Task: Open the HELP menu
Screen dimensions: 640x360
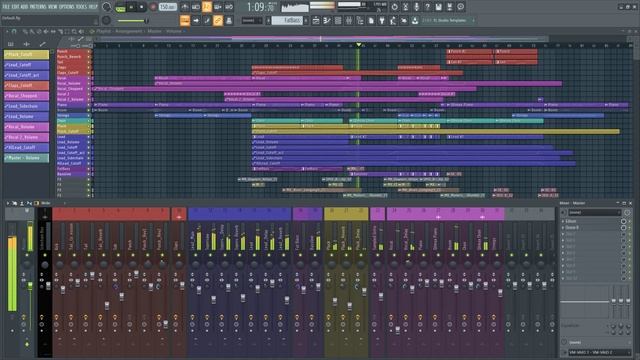Action: click(93, 7)
